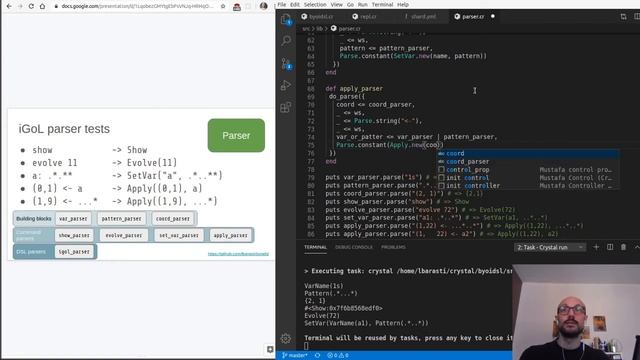Open compare changes icon in editor title bar
This screenshot has width=640, height=360.
(x=623, y=16)
